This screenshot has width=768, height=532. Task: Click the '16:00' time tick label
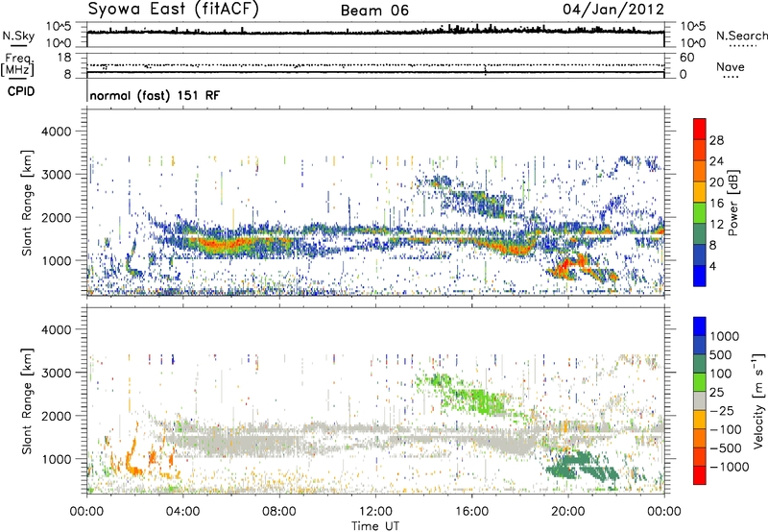(471, 512)
